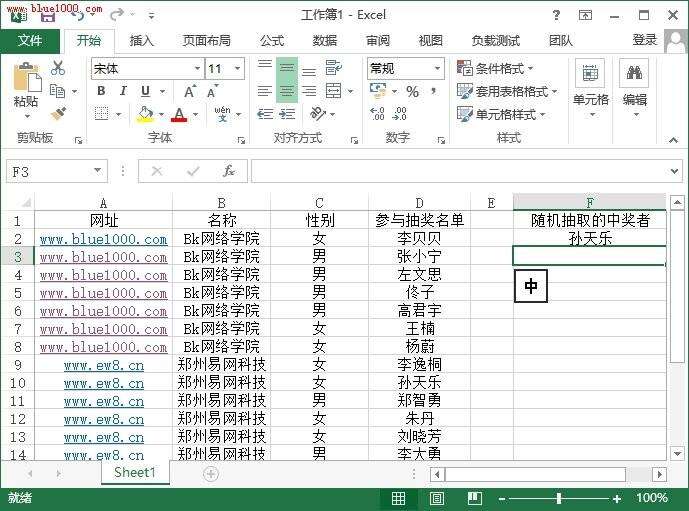Select the Format Painter brush icon

tap(58, 114)
